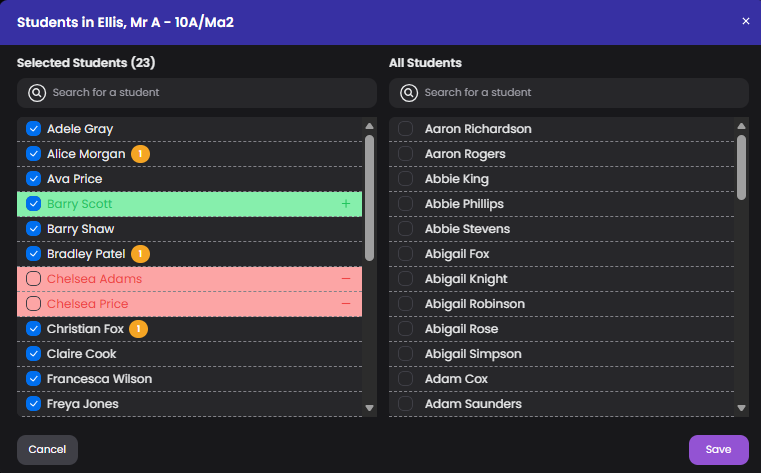Click the orange badge next to Bradley Patel
This screenshot has height=473, width=761.
click(x=140, y=254)
